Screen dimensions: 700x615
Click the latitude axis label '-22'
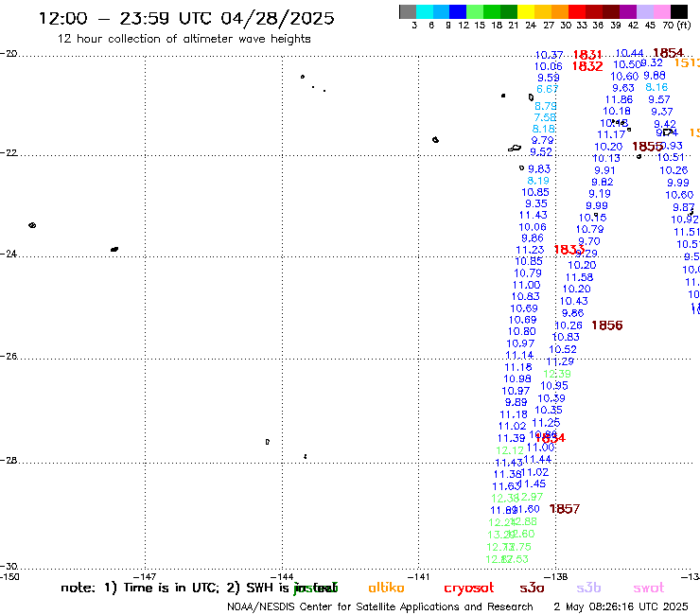[9, 152]
